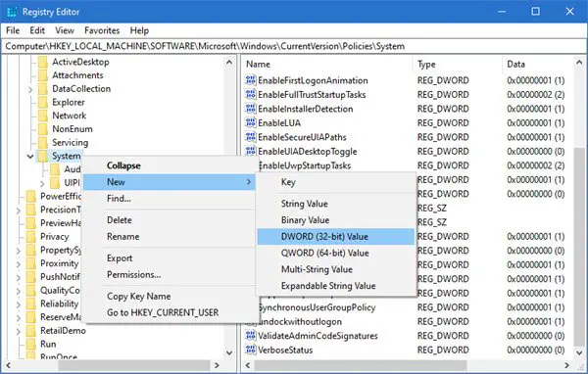Click the Privacy folder icon
This screenshot has height=374, width=588.
(x=31, y=237)
